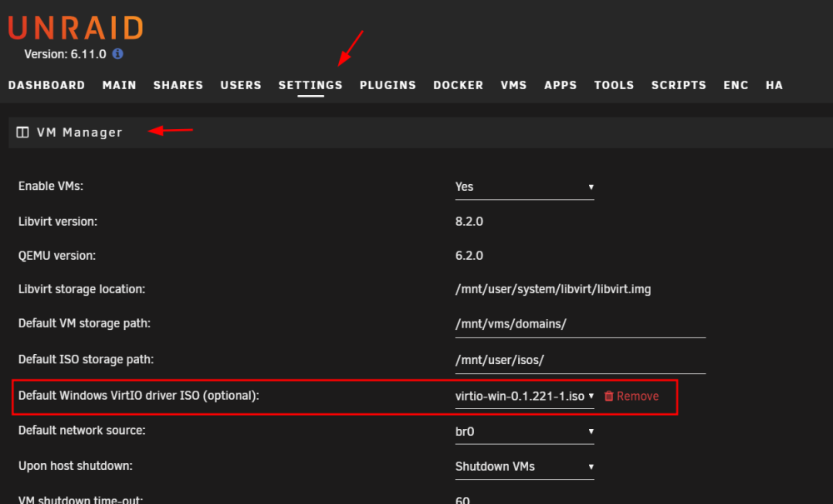Click the Libvirt storage location label
This screenshot has width=833, height=504.
coord(82,289)
